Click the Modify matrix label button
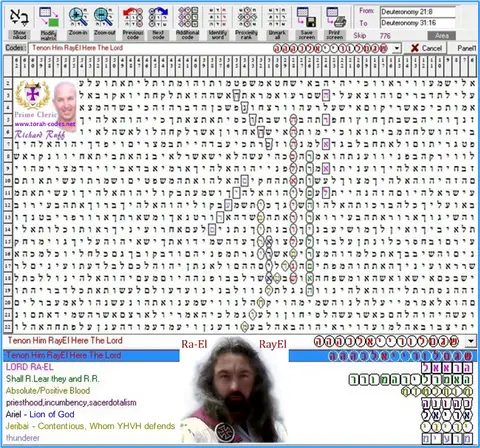 pos(49,35)
